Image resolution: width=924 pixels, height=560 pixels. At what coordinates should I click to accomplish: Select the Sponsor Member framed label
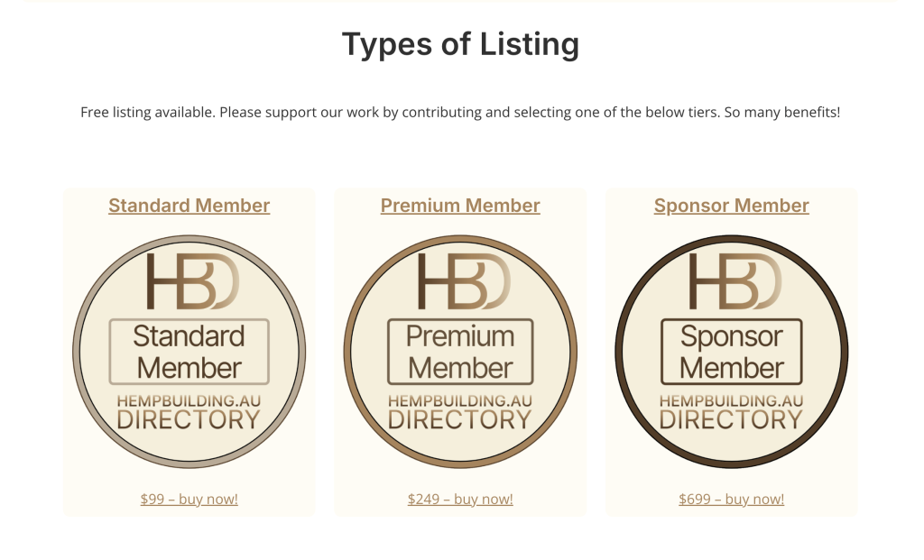[x=731, y=350]
